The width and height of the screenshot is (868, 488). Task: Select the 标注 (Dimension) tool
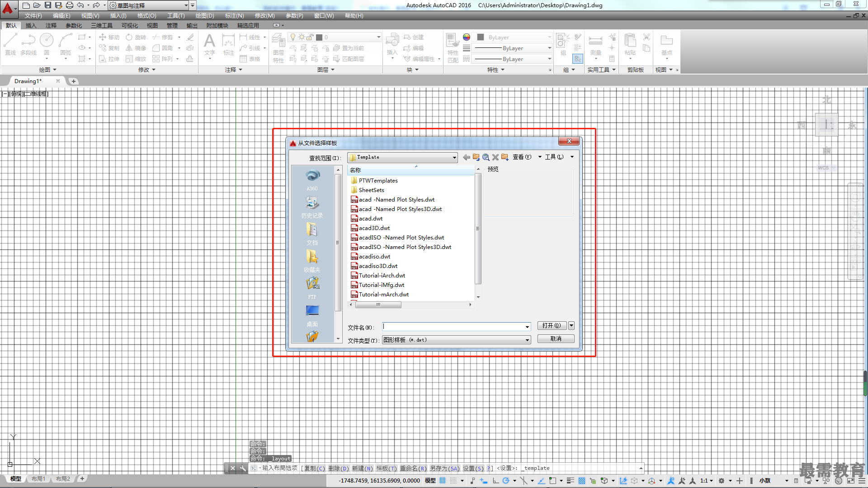point(229,44)
